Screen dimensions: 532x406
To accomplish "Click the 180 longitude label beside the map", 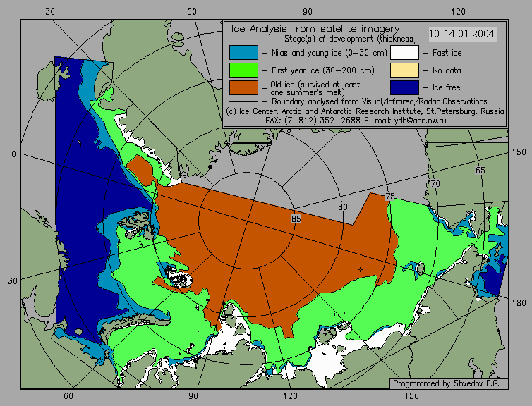I will [x=519, y=302].
